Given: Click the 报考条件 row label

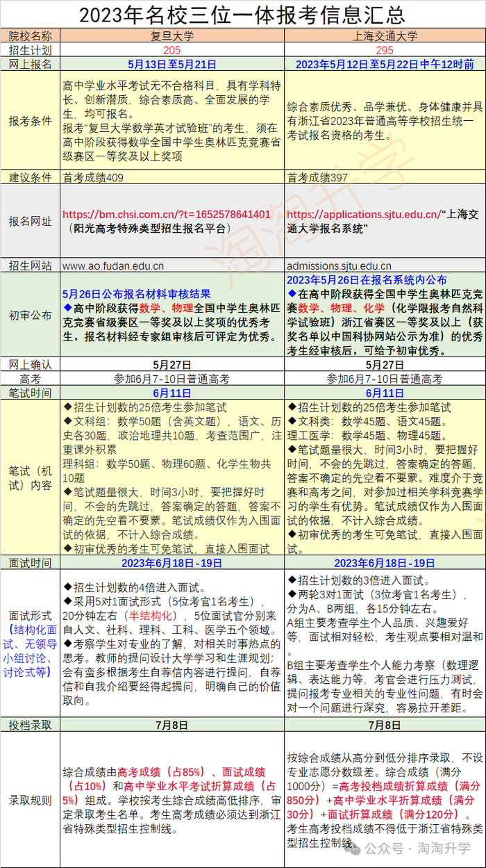Looking at the screenshot, I should (30, 120).
